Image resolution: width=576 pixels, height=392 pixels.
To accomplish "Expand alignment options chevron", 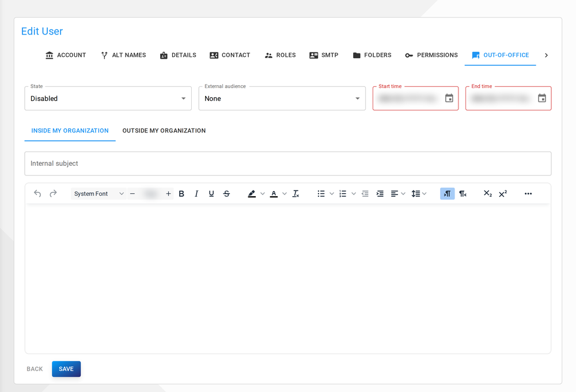I will click(403, 193).
